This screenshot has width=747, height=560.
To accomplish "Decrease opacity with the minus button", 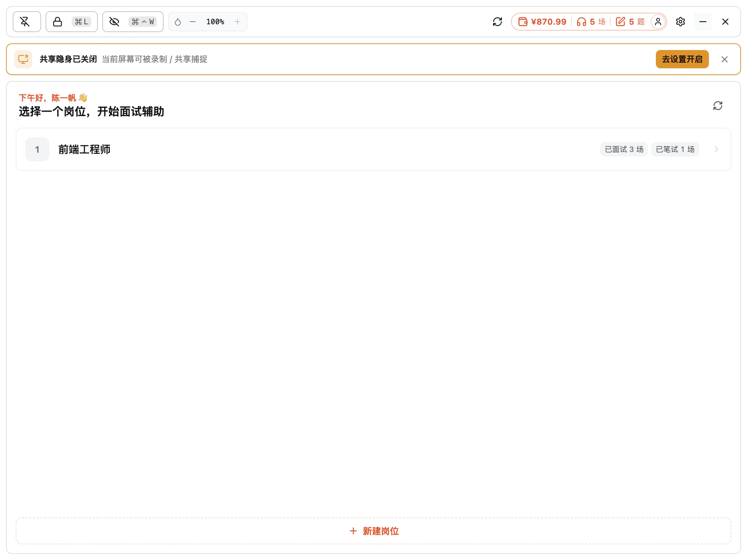I will coord(193,22).
